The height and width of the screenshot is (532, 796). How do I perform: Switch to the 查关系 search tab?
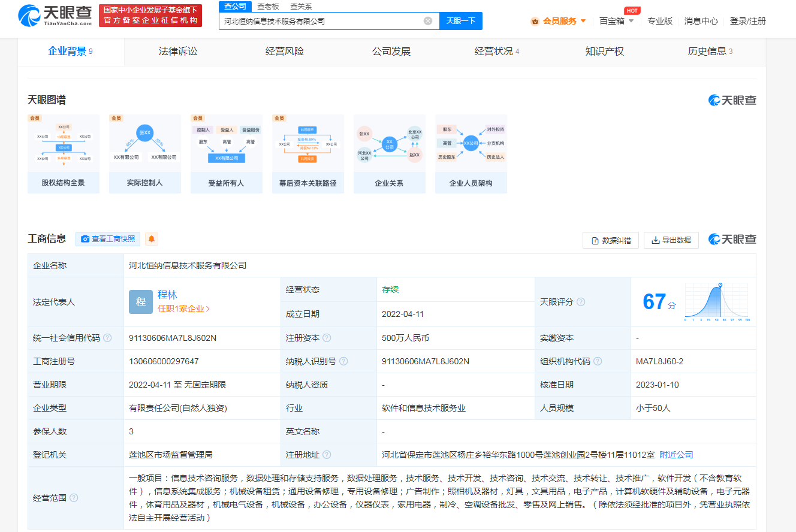click(x=301, y=6)
